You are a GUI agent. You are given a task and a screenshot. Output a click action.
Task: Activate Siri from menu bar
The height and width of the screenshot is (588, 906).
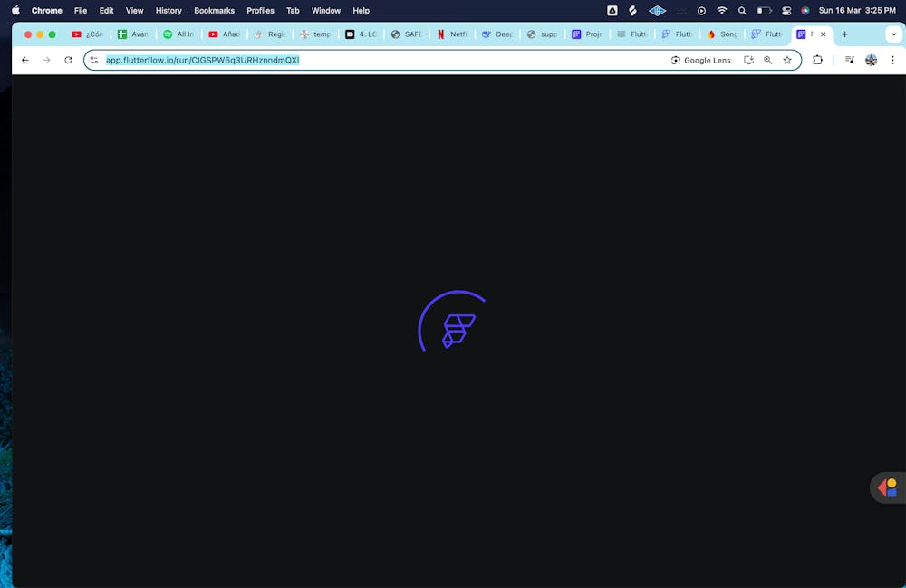tap(805, 10)
